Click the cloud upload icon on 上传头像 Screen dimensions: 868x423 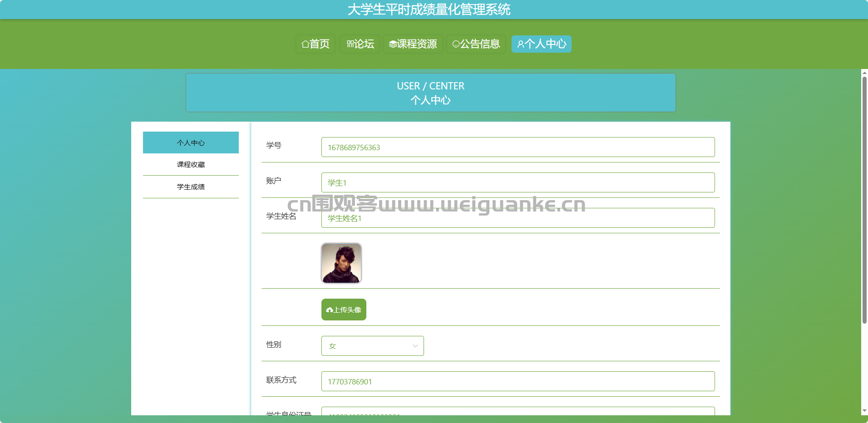[x=330, y=310]
